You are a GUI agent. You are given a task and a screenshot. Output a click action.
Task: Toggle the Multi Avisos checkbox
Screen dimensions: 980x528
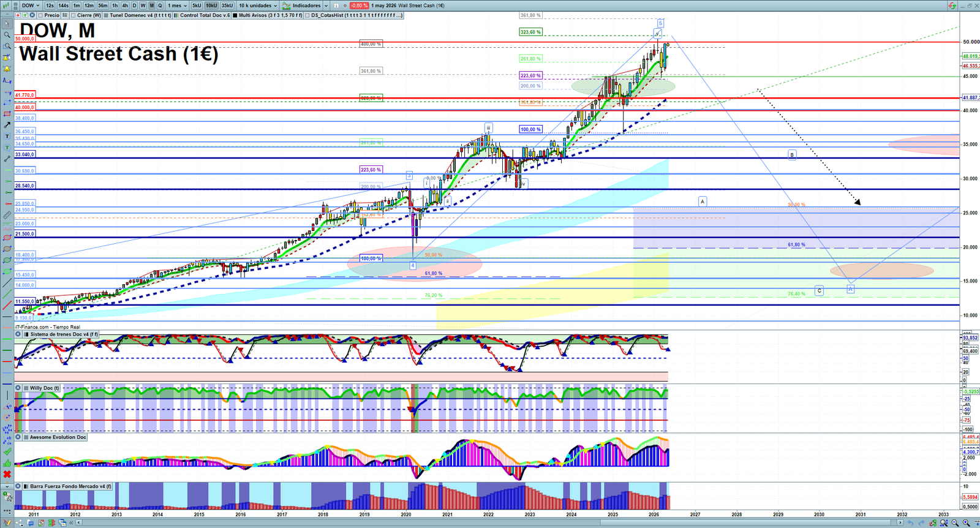[235, 15]
